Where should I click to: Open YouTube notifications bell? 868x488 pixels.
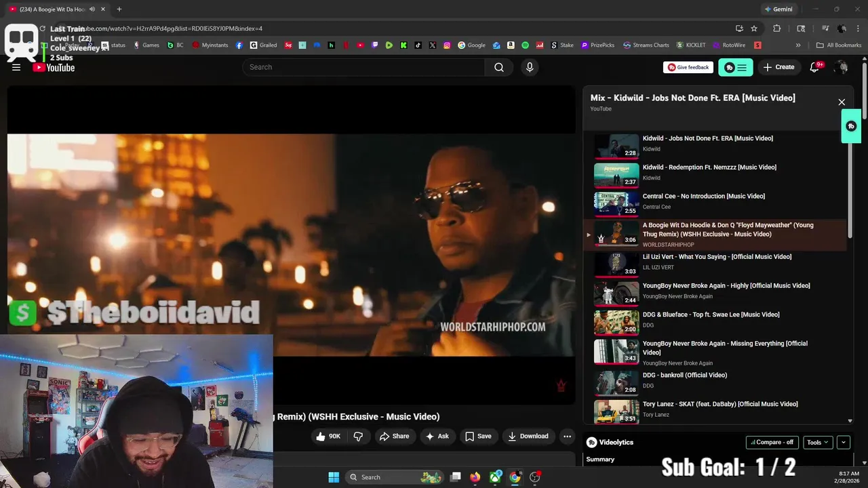[815, 67]
